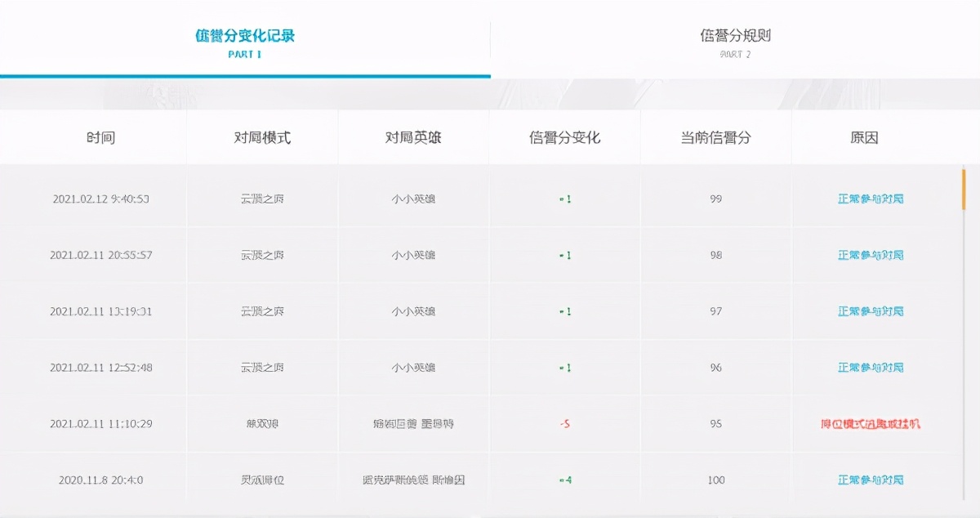Click the 云顶之弈 mode cell in the top row
Viewport: 980px width, 518px height.
(x=261, y=198)
